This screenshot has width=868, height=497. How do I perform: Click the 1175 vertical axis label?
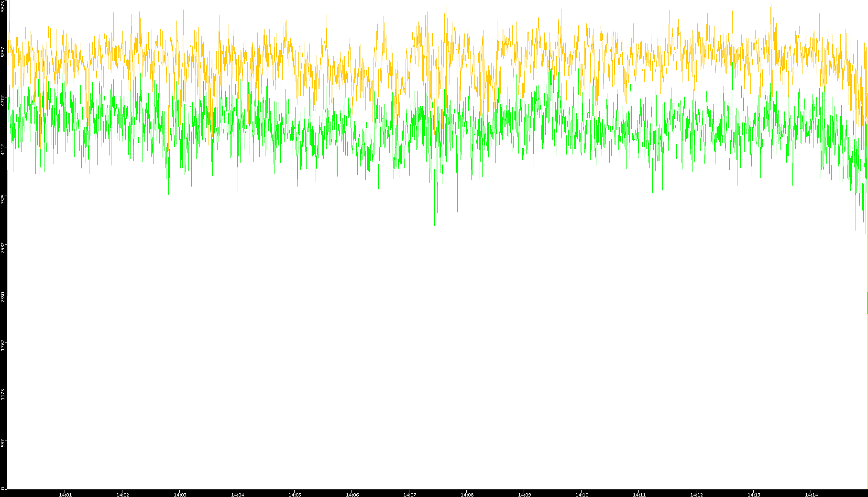click(x=3, y=395)
